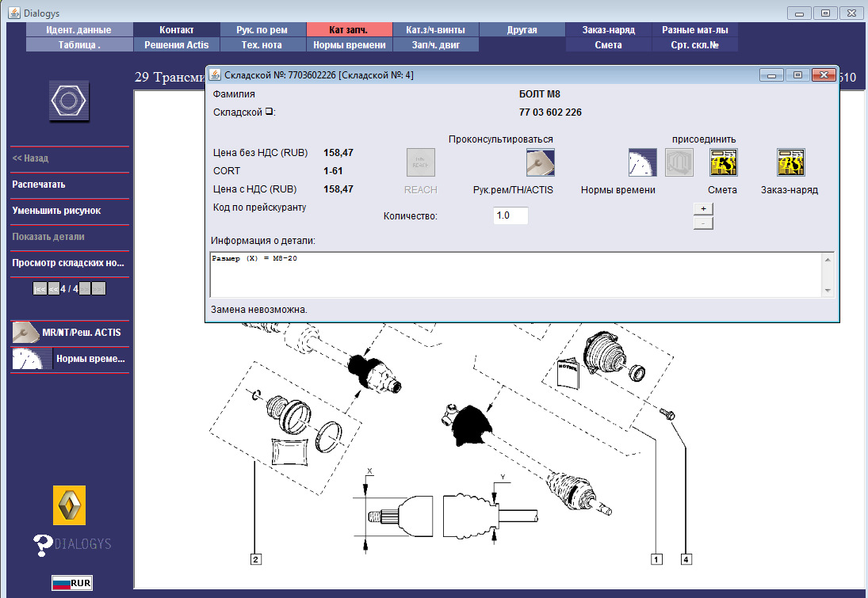Decrease quantity with the minus button
Image resolution: width=868 pixels, height=598 pixels.
(x=703, y=223)
